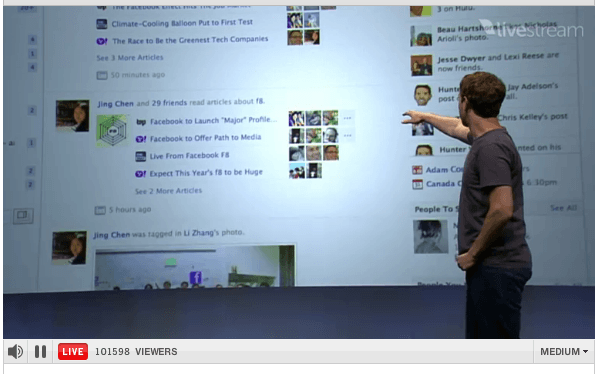
Task: Pause the live video stream
Action: (40, 351)
